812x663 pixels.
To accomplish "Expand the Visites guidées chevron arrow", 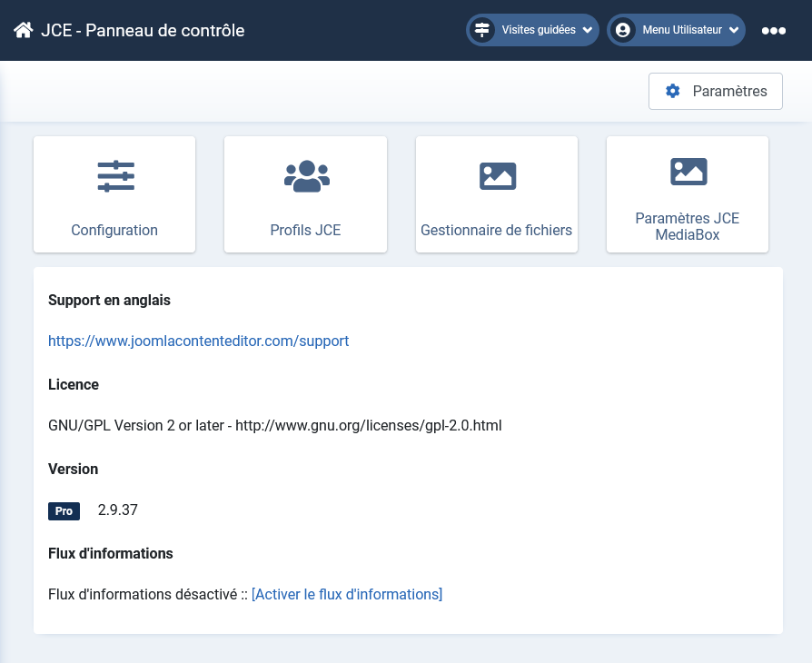I will pyautogui.click(x=588, y=30).
